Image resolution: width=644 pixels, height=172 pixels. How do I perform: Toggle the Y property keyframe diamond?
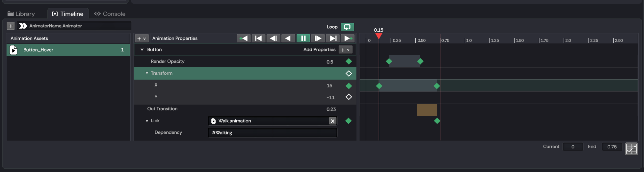(x=349, y=97)
